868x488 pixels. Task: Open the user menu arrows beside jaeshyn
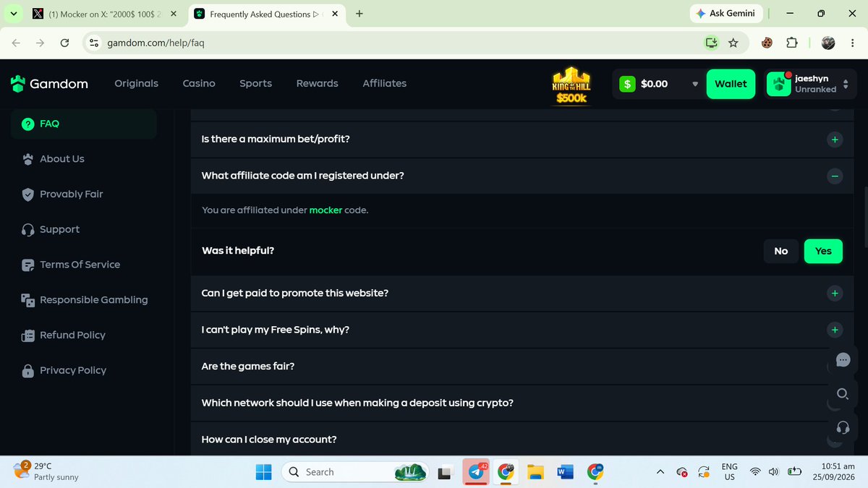point(846,85)
